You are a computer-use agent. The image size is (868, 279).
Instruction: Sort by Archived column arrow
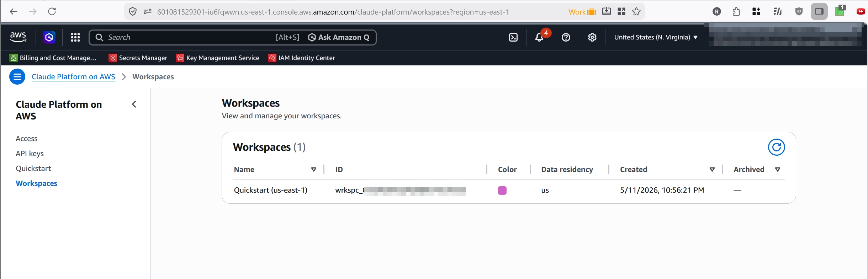tap(778, 170)
